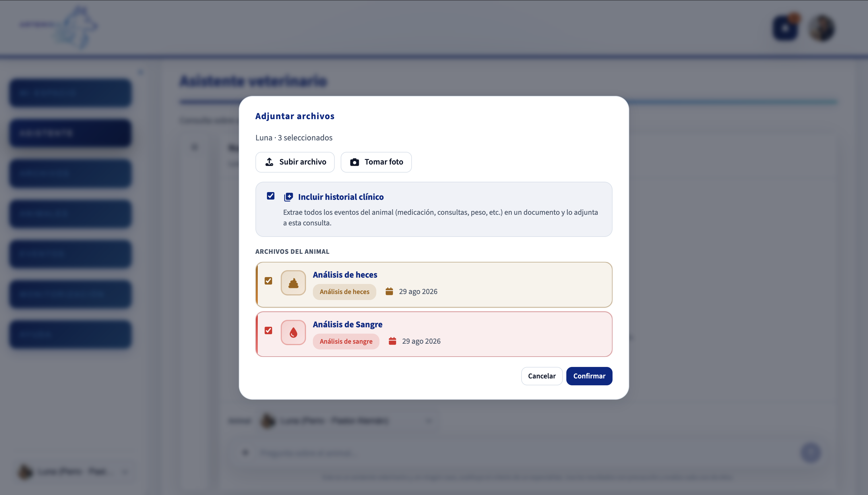The height and width of the screenshot is (495, 868).
Task: Uncheck the Incluir historial clínico checkbox
Action: point(270,196)
